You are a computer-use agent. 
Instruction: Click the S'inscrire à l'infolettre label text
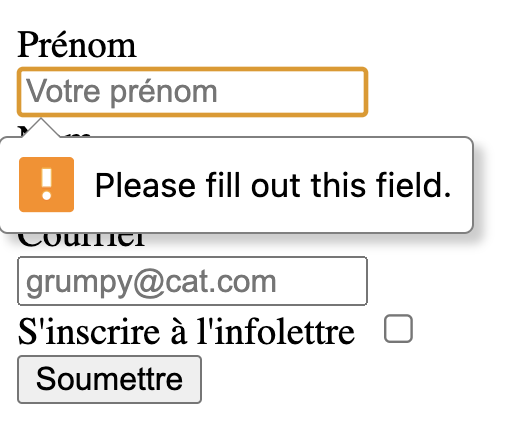pyautogui.click(x=186, y=332)
